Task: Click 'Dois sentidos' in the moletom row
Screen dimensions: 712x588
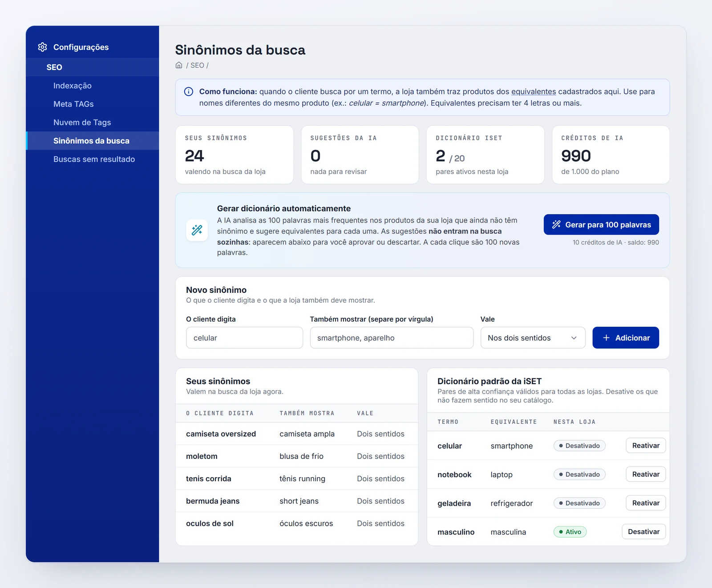Action: tap(380, 456)
